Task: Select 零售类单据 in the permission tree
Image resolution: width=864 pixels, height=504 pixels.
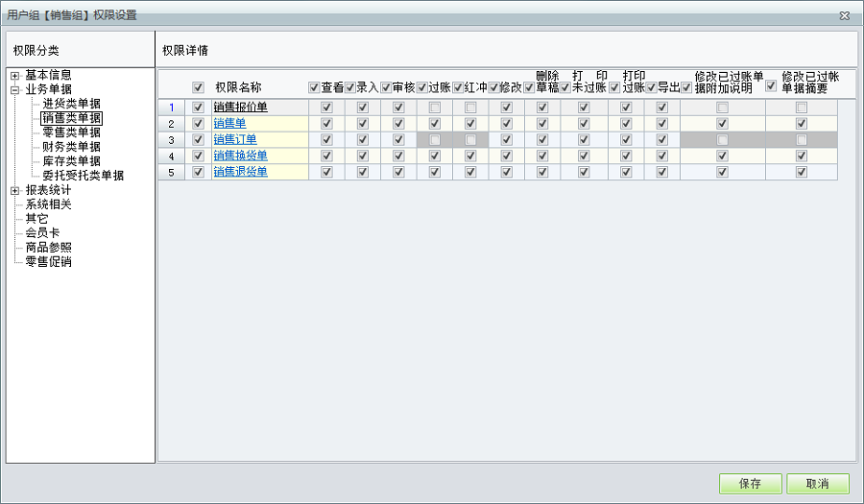Action: pyautogui.click(x=71, y=132)
